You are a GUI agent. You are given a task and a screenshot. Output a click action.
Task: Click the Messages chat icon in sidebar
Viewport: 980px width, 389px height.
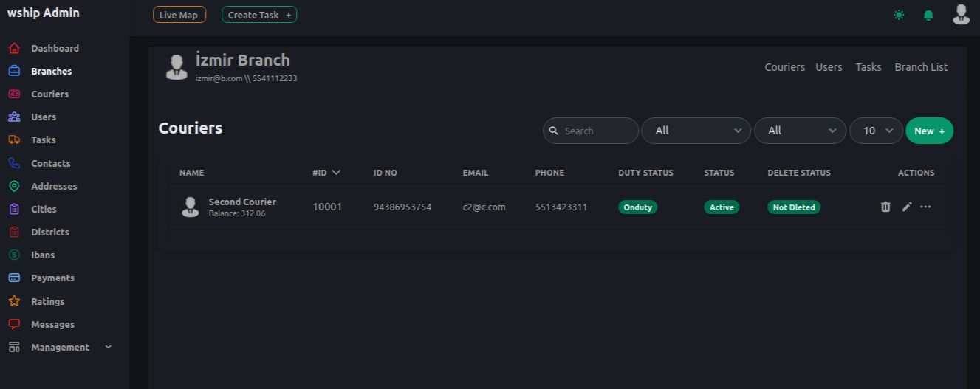(14, 324)
